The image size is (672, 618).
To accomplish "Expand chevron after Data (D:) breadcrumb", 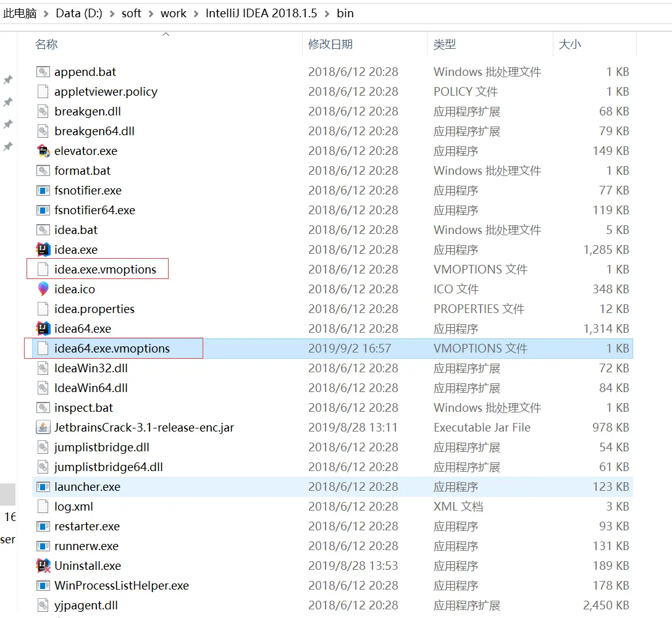I will [112, 14].
